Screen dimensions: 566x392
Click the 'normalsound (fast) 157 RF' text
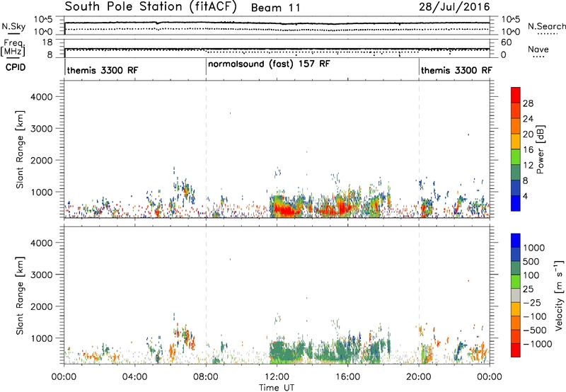269,64
